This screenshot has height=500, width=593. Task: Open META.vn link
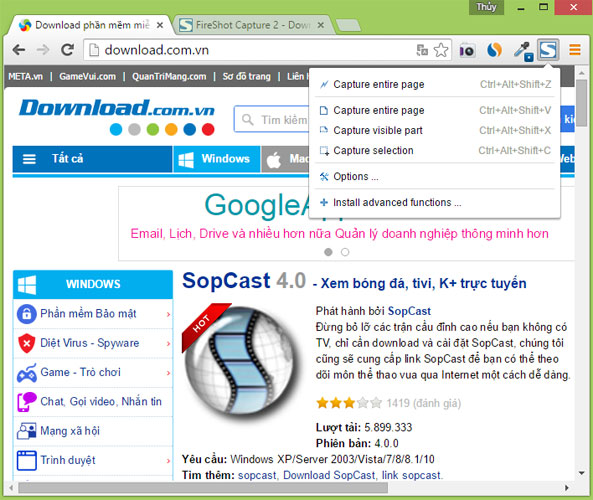pos(25,76)
